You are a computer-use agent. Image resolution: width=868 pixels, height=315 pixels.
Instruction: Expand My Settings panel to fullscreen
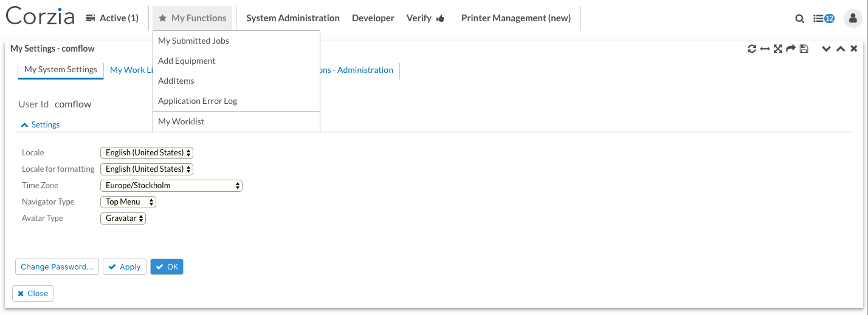point(777,49)
